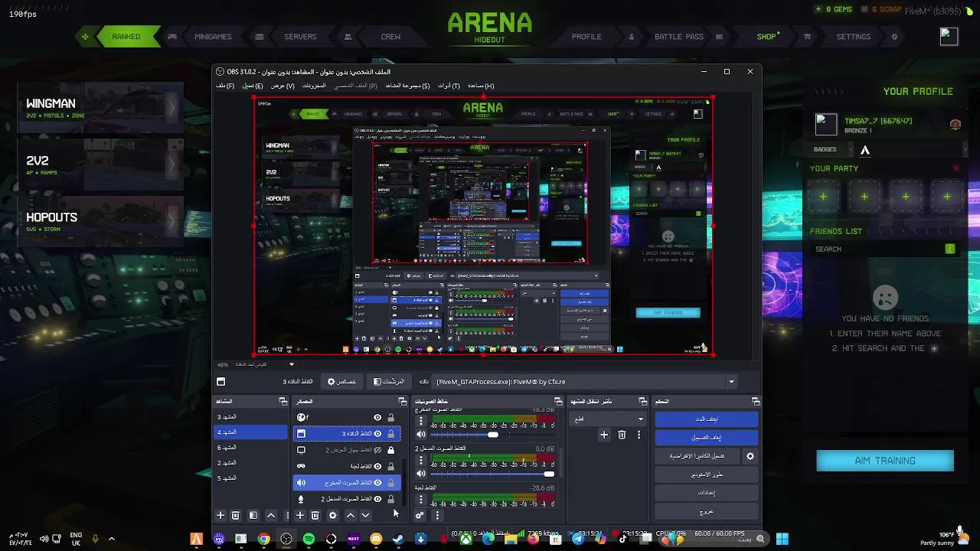Open the OBS Help (H) menu
Screen dimensions: 980x551
[481, 86]
